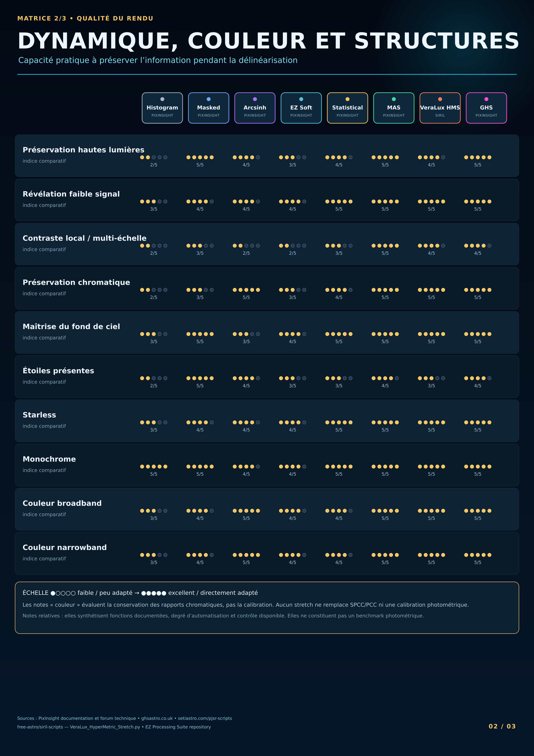534x756 pixels.
Task: Click the row title 'Préservation chromatique'
Action: tap(76, 282)
